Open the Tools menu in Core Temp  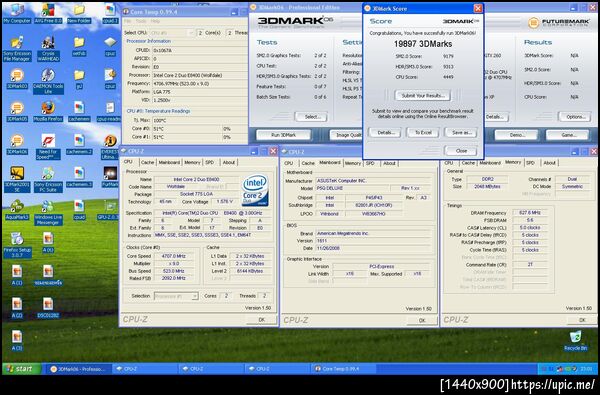pos(141,21)
